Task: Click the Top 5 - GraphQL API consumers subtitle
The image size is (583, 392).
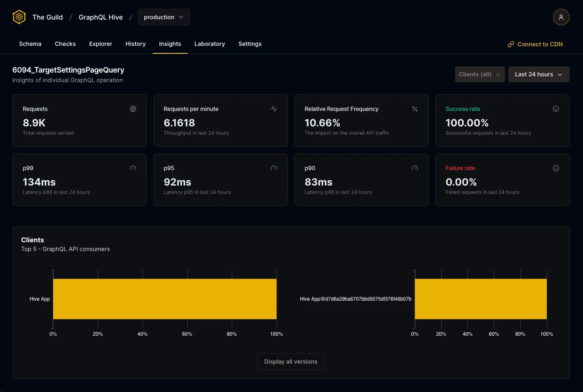Action: click(65, 249)
